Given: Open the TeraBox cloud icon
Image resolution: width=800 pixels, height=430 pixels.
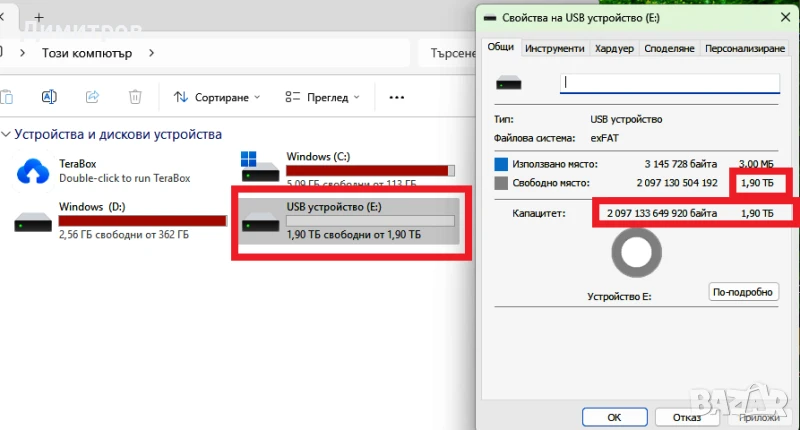Looking at the screenshot, I should (33, 171).
